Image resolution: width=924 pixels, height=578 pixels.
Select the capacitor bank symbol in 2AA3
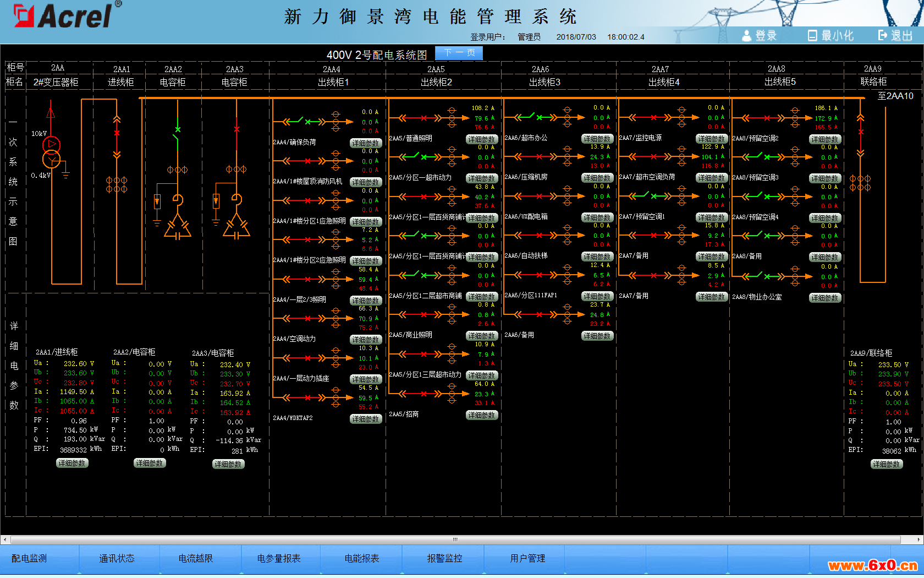pyautogui.click(x=237, y=226)
